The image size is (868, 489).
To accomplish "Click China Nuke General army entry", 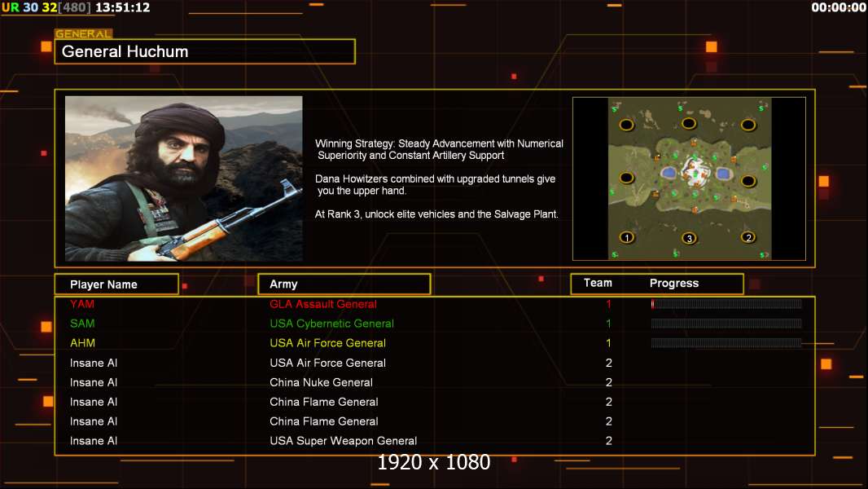I will coord(321,382).
